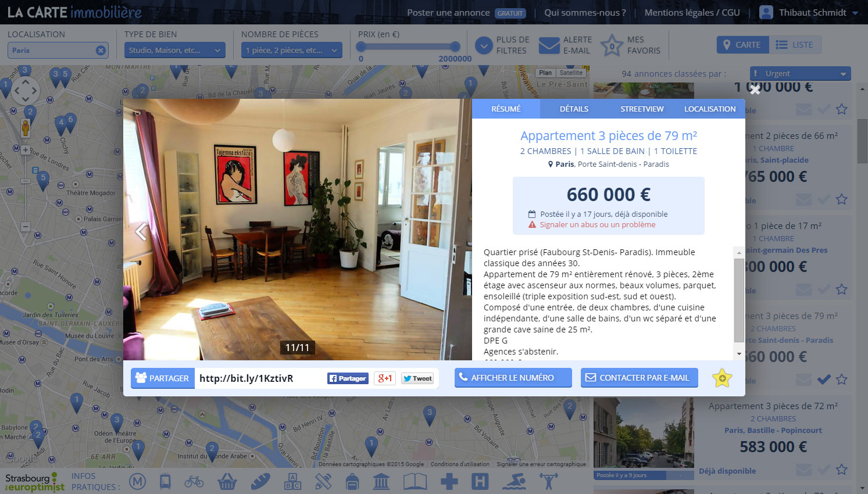Click Signaler un abus ou un problème

point(597,224)
